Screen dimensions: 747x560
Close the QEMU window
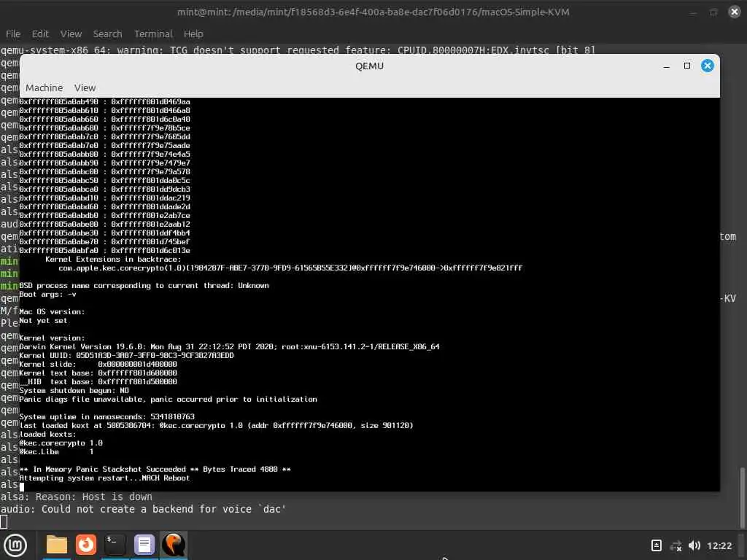click(707, 66)
